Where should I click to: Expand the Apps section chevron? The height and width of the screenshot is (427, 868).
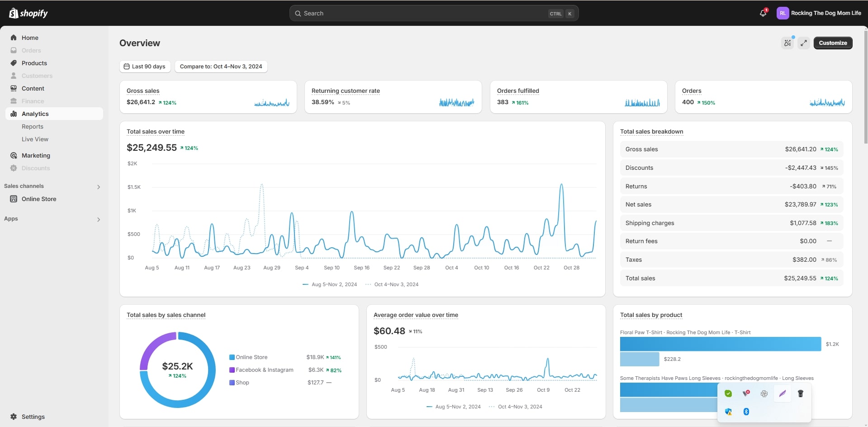pyautogui.click(x=99, y=219)
